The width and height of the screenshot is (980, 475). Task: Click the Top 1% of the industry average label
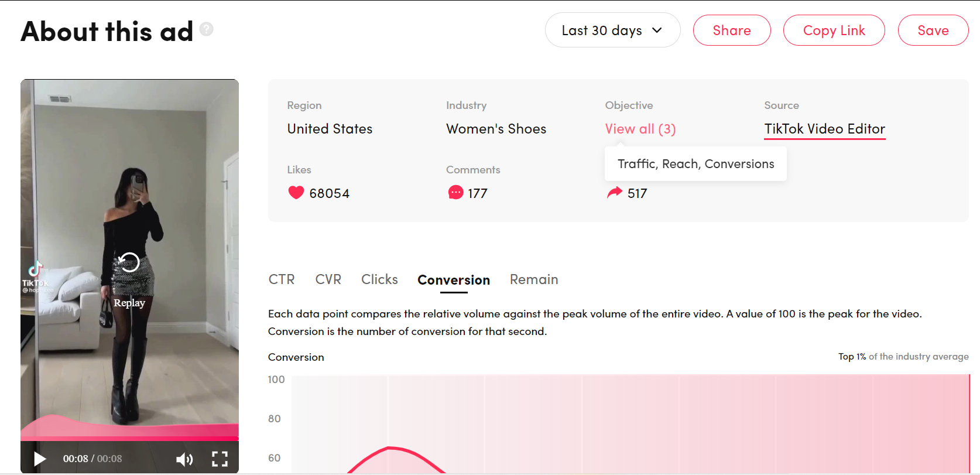903,357
